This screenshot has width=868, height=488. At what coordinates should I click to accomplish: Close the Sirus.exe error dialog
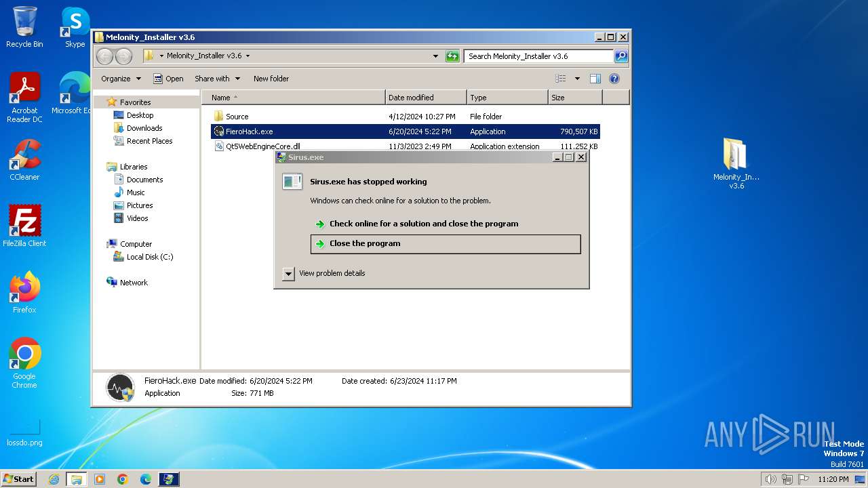click(581, 157)
